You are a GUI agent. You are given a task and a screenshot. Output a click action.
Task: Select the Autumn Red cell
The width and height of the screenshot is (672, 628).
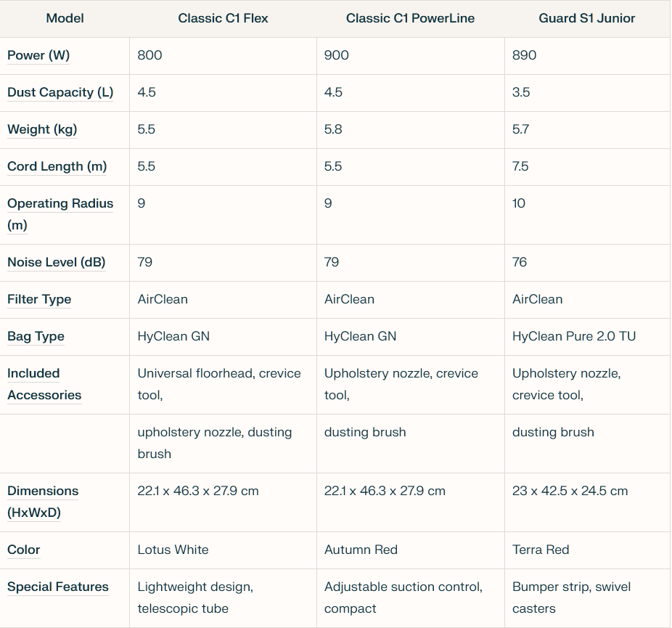361,550
